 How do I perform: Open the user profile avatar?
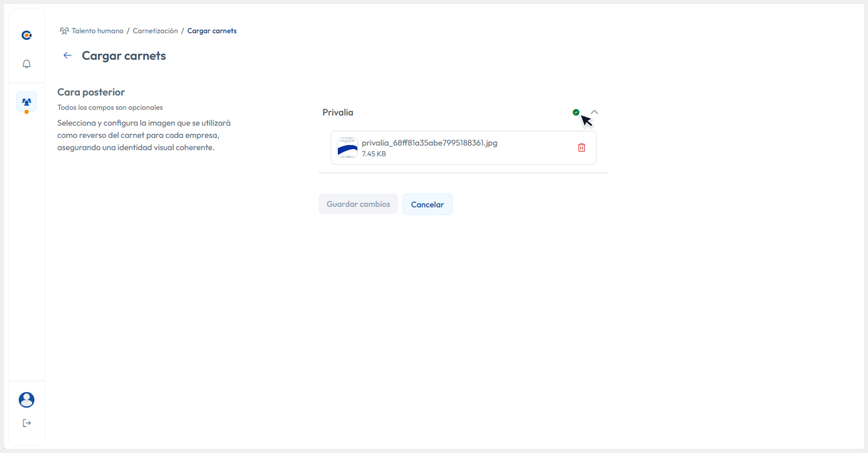pyautogui.click(x=27, y=400)
